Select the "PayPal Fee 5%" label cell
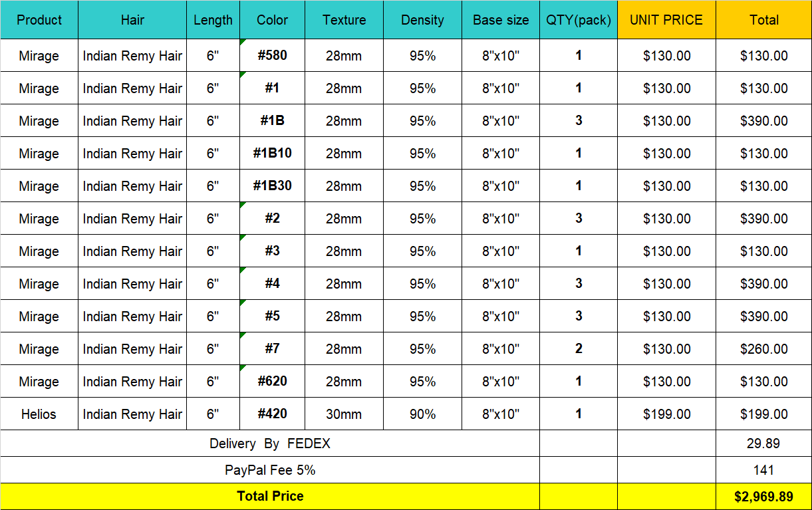Image resolution: width=812 pixels, height=510 pixels. click(x=270, y=470)
